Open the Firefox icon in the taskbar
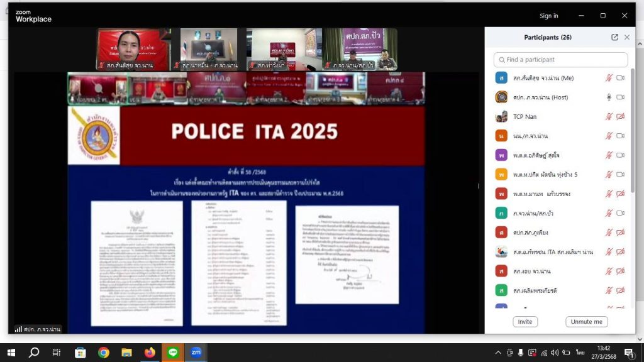 (150, 353)
